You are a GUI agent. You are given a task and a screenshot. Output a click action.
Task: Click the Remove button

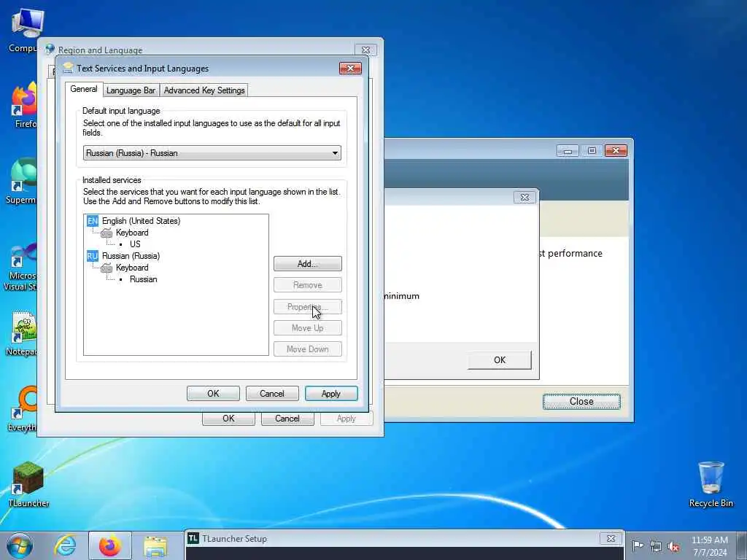(308, 285)
